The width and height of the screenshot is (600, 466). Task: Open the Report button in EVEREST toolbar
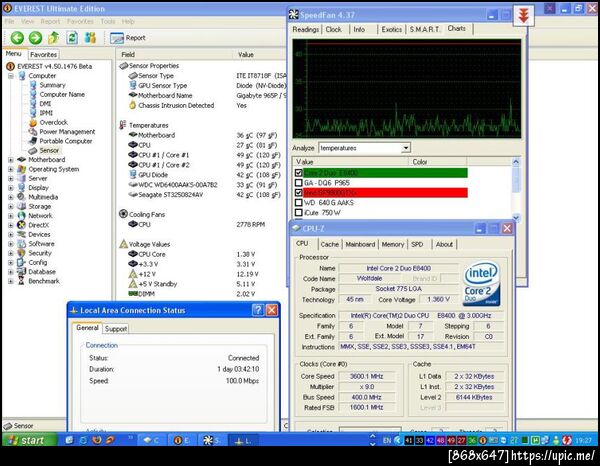[128, 38]
